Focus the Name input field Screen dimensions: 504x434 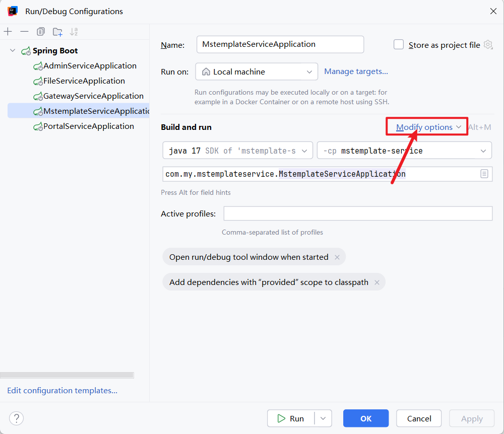[x=280, y=44]
